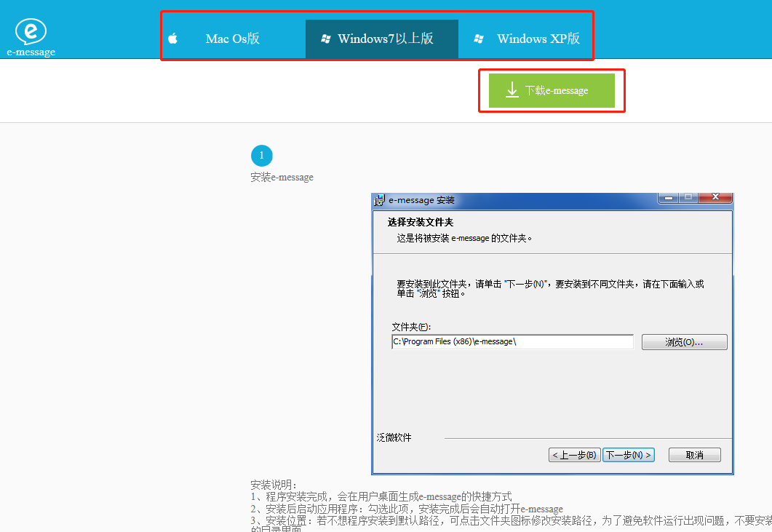Open the Windows XP版 tab
The height and width of the screenshot is (532, 772).
pos(538,39)
